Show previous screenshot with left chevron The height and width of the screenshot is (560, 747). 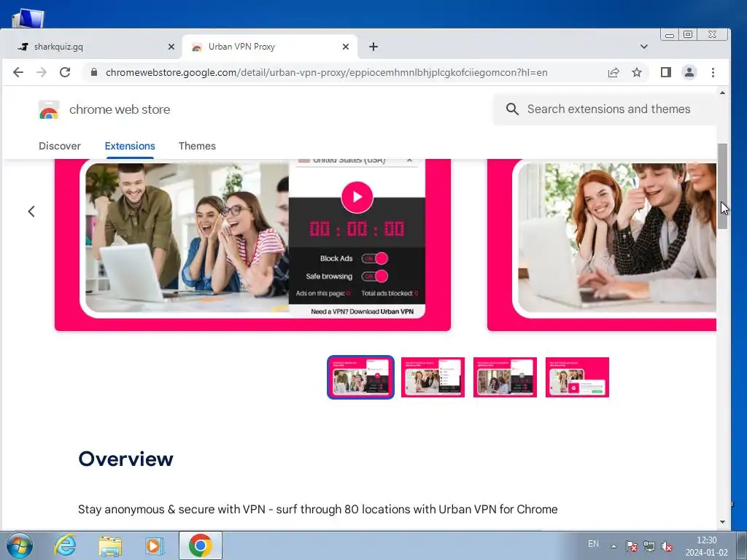click(x=31, y=211)
